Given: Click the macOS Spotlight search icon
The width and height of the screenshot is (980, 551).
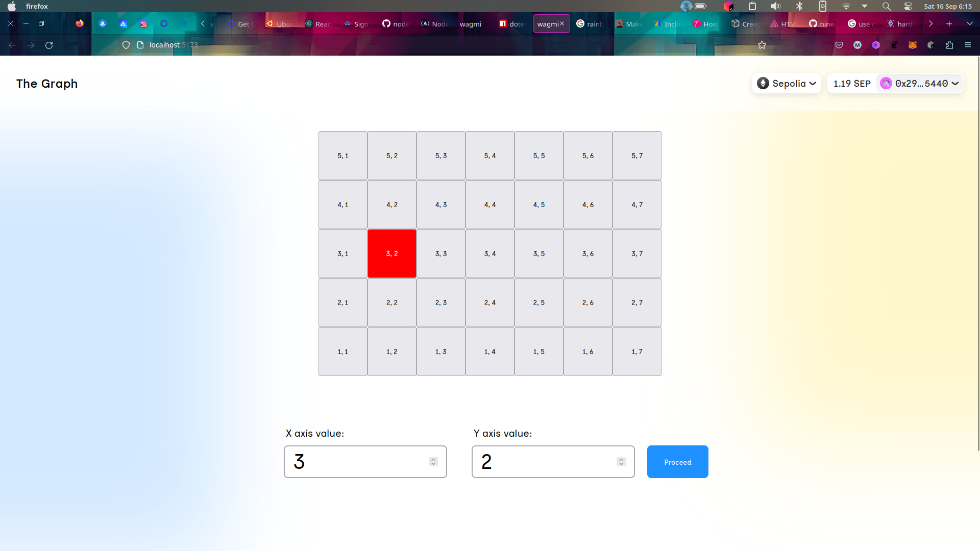Looking at the screenshot, I should pos(887,6).
